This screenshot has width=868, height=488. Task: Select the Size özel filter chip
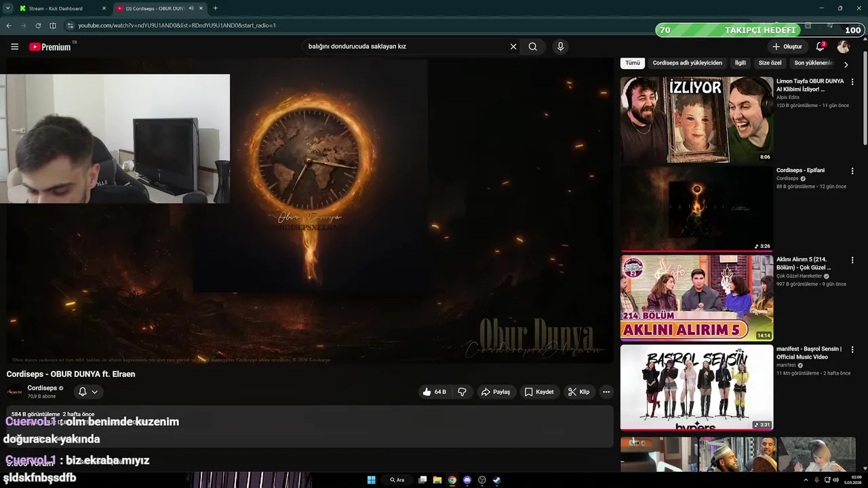click(770, 63)
